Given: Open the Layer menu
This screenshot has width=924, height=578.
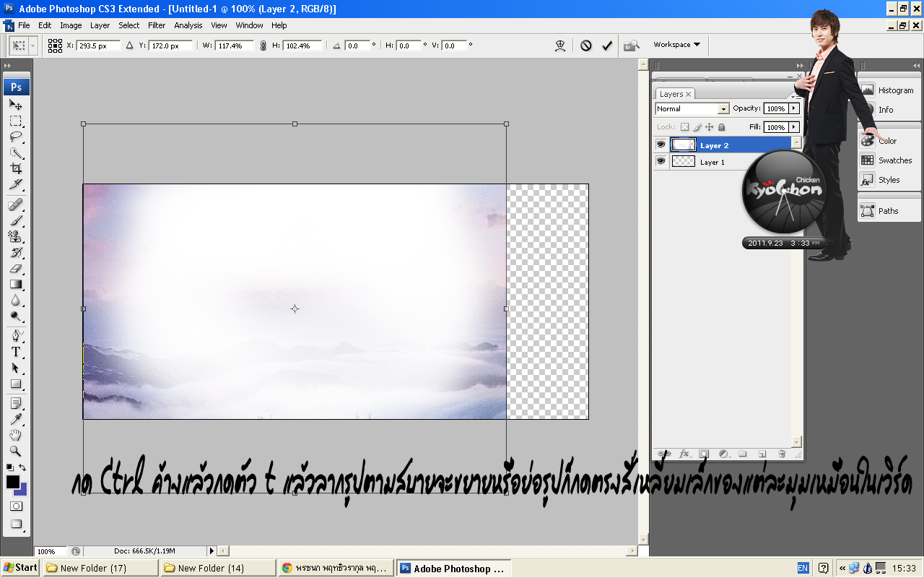Looking at the screenshot, I should coord(100,25).
